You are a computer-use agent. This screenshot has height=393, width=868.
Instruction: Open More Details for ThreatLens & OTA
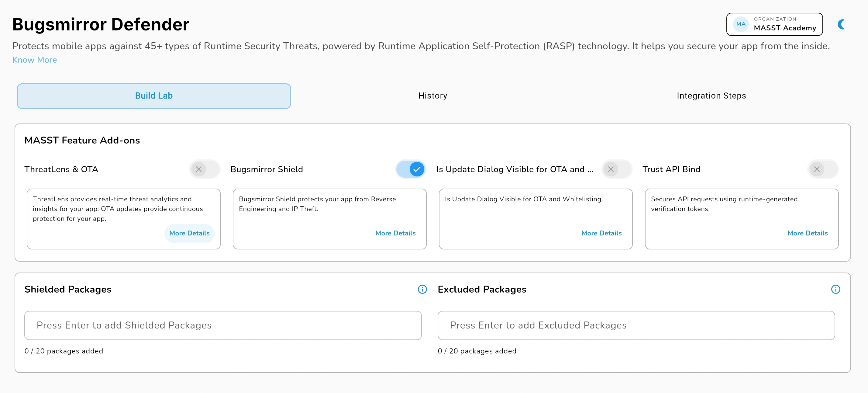(189, 233)
